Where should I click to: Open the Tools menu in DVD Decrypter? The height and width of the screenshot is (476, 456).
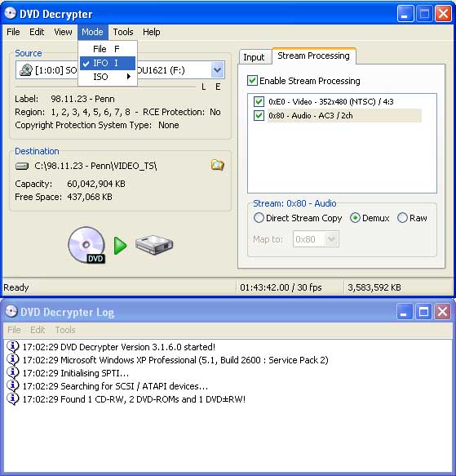coord(123,32)
